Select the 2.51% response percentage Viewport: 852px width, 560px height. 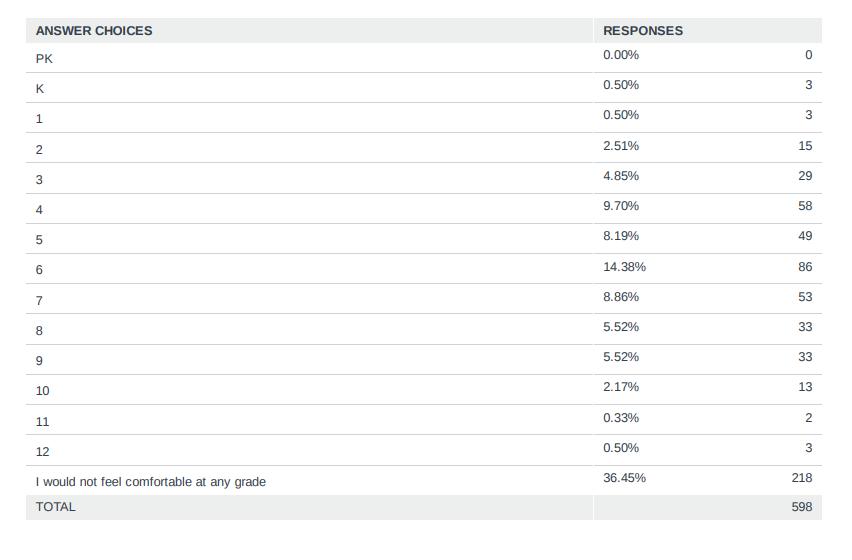[x=621, y=146]
